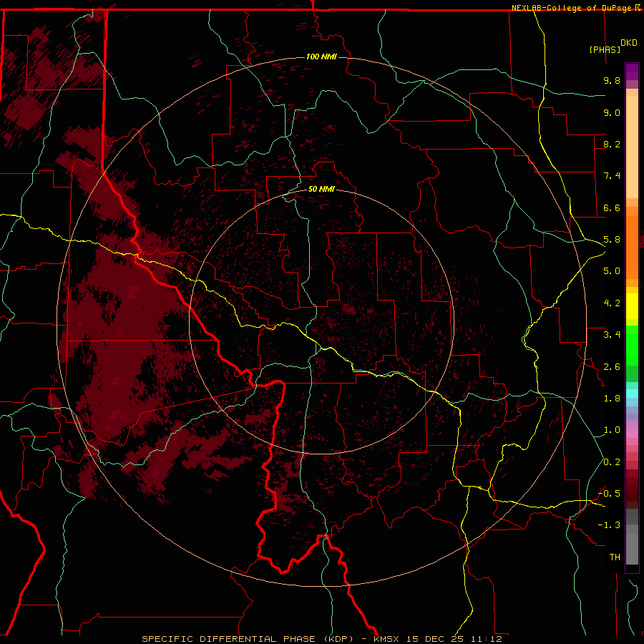
Task: Click the 7.4 scale value
Action: 612,176
